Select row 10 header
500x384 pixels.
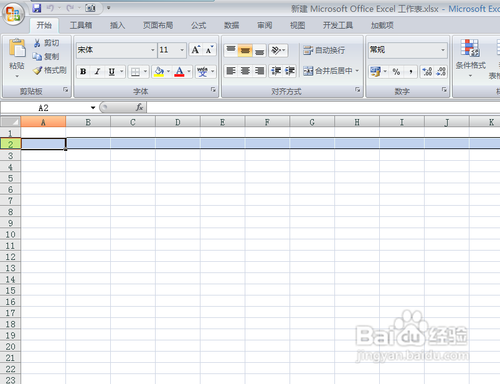10,234
